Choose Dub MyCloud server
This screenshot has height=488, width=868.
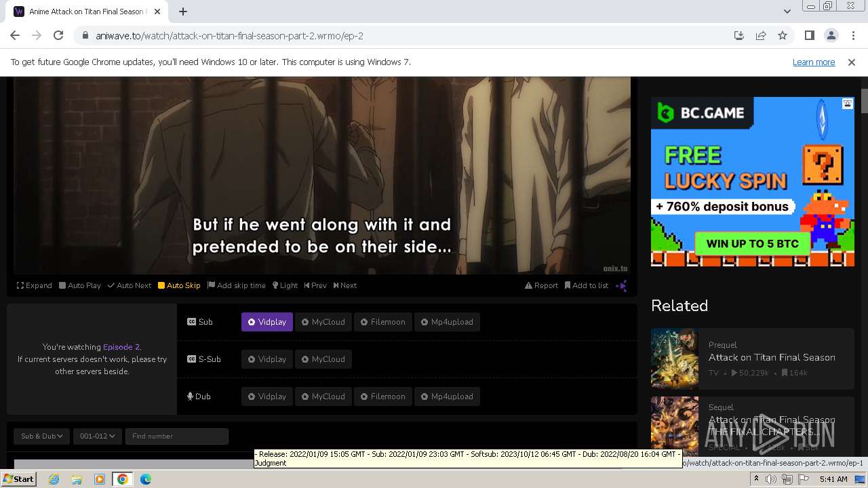coord(323,396)
